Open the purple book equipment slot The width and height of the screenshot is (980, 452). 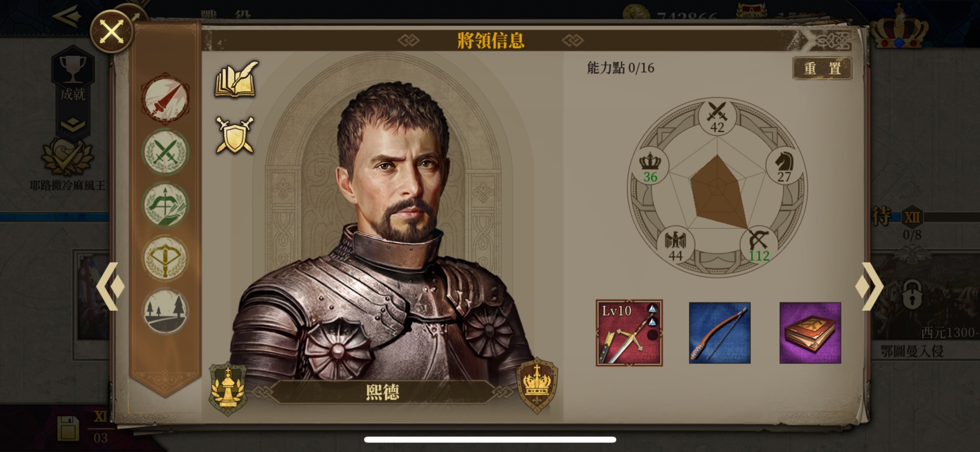pyautogui.click(x=810, y=333)
